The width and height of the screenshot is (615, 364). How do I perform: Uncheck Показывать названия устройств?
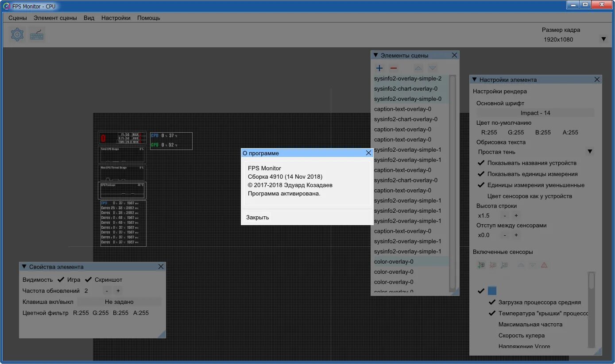click(481, 163)
